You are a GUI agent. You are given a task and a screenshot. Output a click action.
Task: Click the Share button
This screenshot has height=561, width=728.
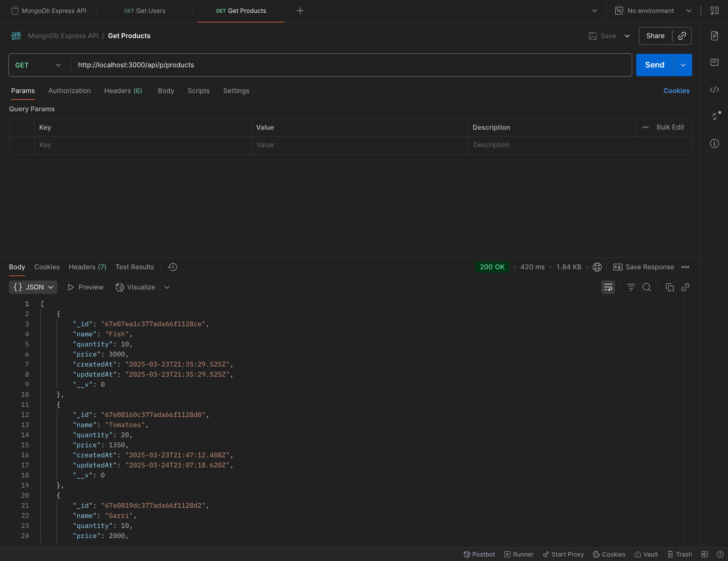click(655, 36)
